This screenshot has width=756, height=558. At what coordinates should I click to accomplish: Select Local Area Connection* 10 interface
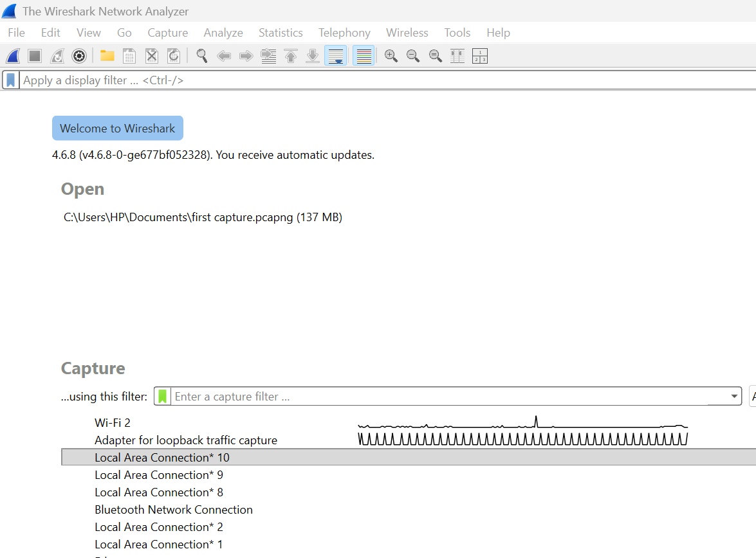click(409, 457)
